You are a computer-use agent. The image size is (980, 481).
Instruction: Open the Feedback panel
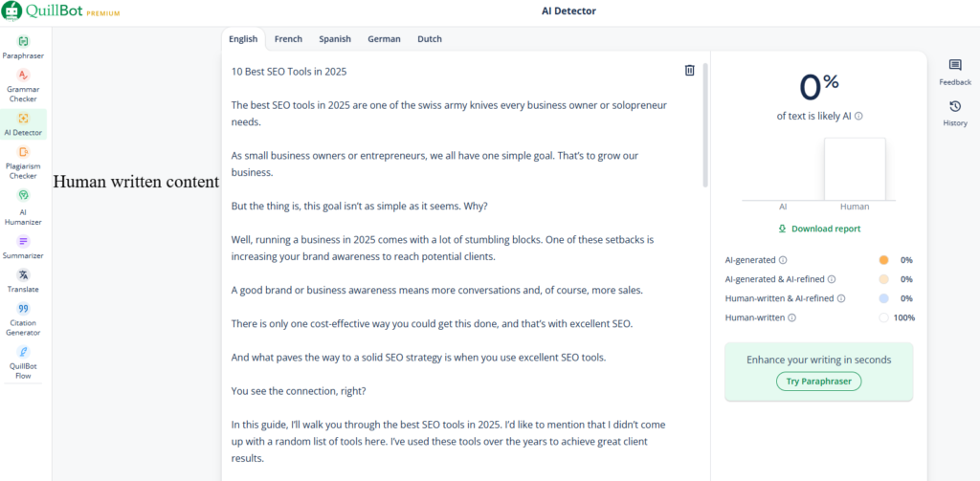tap(955, 73)
